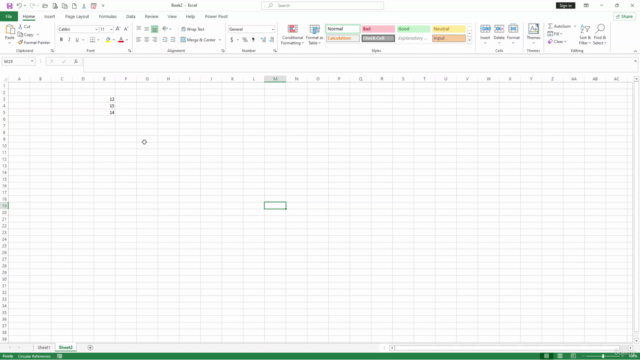The height and width of the screenshot is (360, 640).
Task: Click the Insert Function fx icon
Action: tap(76, 61)
